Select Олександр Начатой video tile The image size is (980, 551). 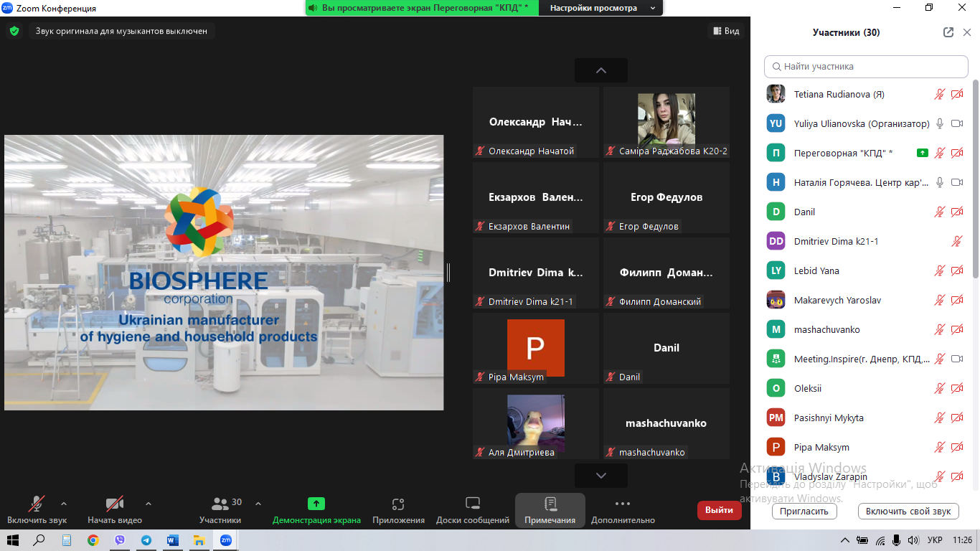(x=536, y=123)
